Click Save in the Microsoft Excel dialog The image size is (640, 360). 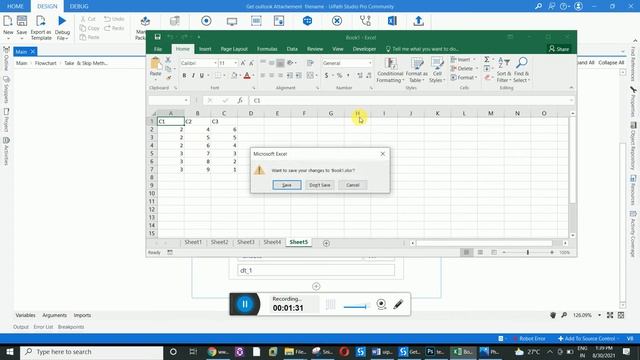click(287, 185)
